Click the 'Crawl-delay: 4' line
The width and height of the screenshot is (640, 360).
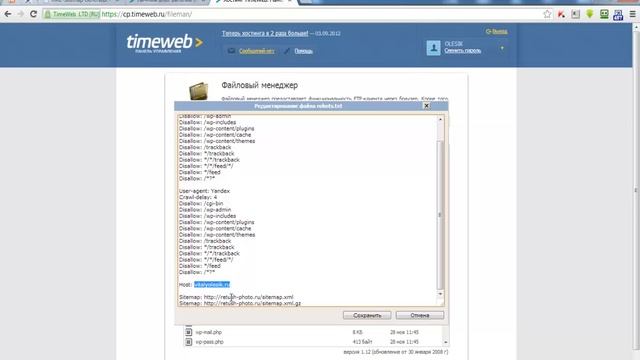point(198,197)
